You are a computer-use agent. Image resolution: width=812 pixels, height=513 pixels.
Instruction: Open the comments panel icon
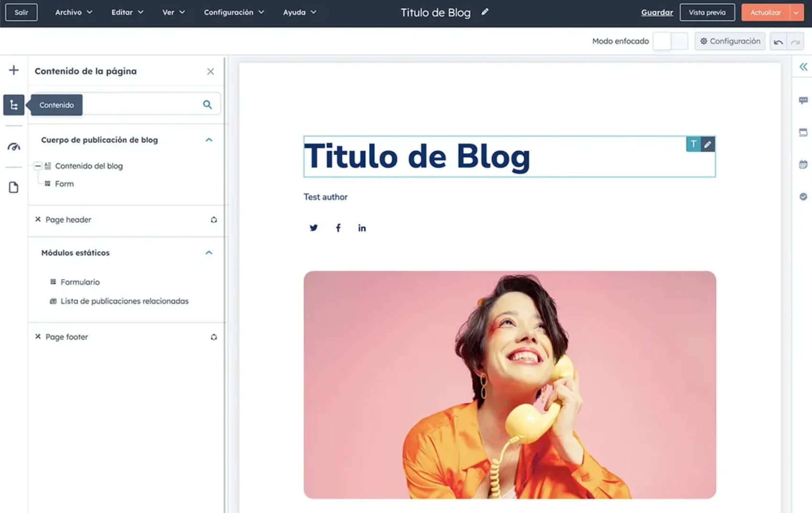point(803,100)
